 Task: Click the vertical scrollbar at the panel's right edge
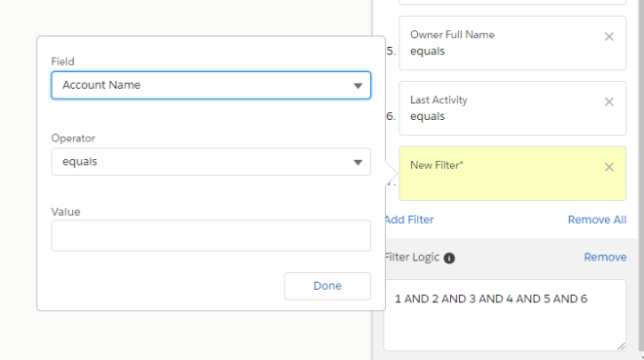[641, 180]
